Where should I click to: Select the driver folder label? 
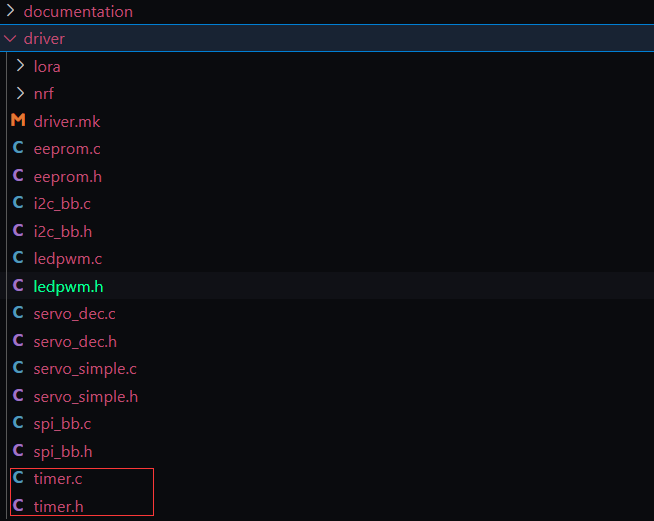tap(44, 39)
